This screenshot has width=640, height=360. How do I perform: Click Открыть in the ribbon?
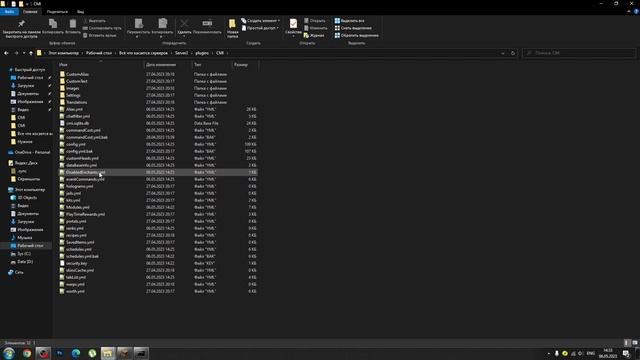[x=315, y=21]
